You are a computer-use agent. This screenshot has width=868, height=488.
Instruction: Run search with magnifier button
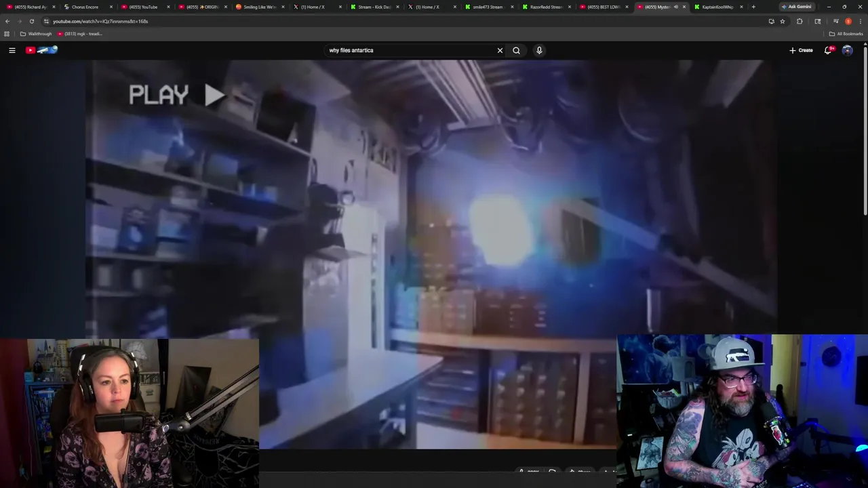point(516,50)
